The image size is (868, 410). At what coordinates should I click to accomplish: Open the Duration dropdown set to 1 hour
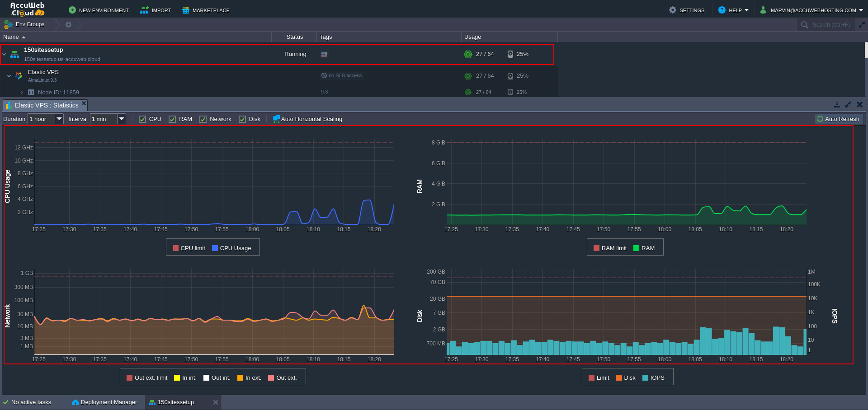pyautogui.click(x=59, y=119)
